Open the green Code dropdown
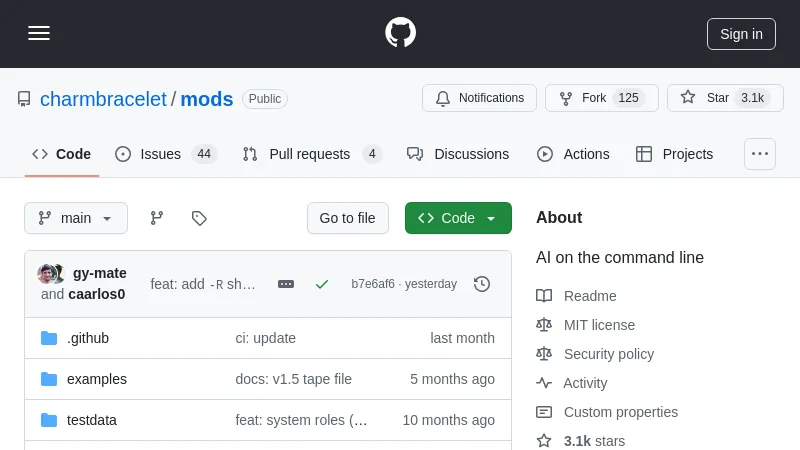Image resolution: width=800 pixels, height=450 pixels. [458, 218]
